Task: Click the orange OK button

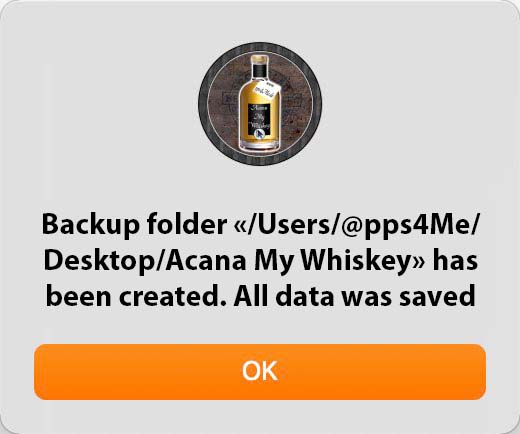Action: [260, 372]
